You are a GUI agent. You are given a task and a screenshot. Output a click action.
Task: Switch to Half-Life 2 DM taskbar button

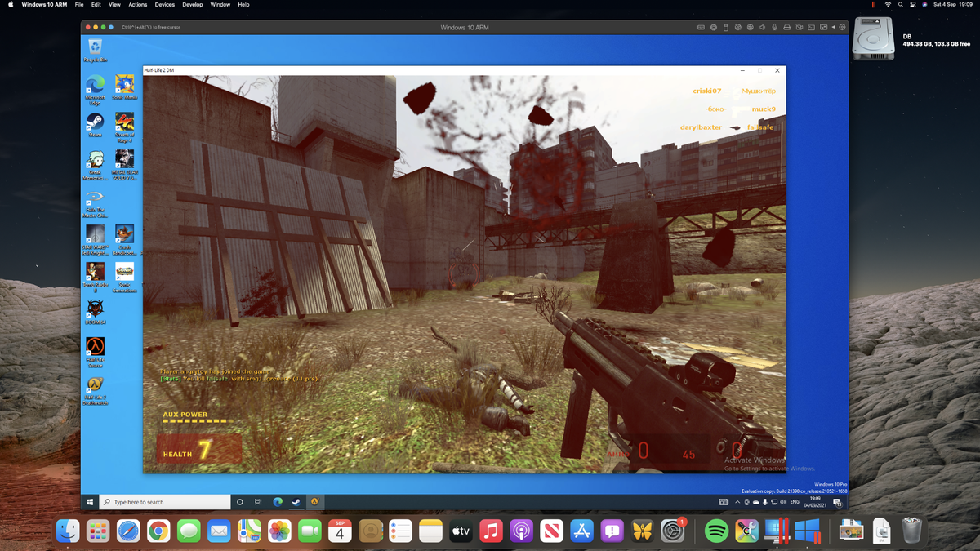coord(314,502)
